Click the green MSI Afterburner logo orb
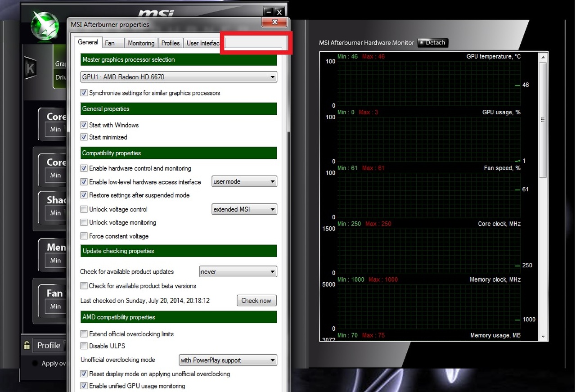The width and height of the screenshot is (576, 392). [x=45, y=25]
